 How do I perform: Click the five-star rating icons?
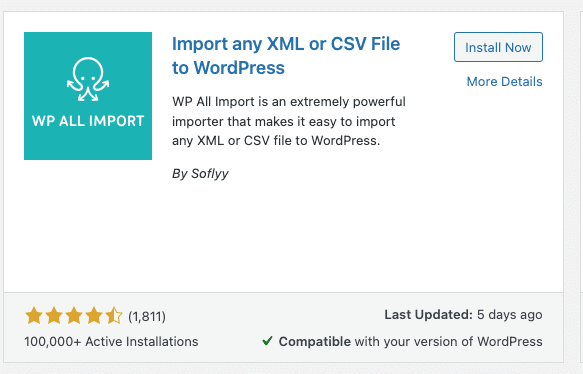[x=74, y=316]
